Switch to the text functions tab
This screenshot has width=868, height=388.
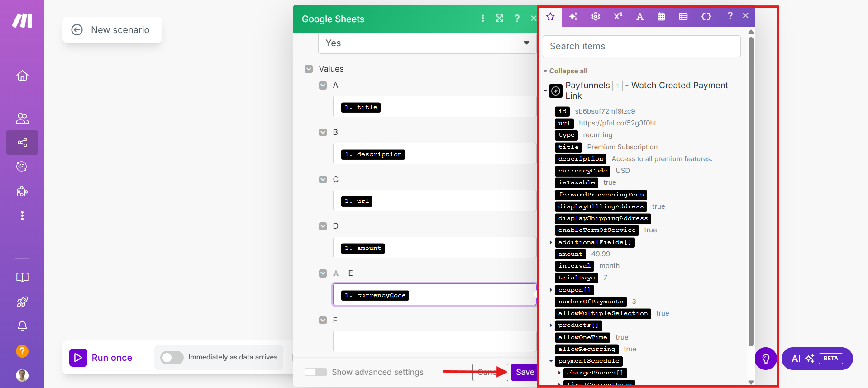tap(639, 17)
